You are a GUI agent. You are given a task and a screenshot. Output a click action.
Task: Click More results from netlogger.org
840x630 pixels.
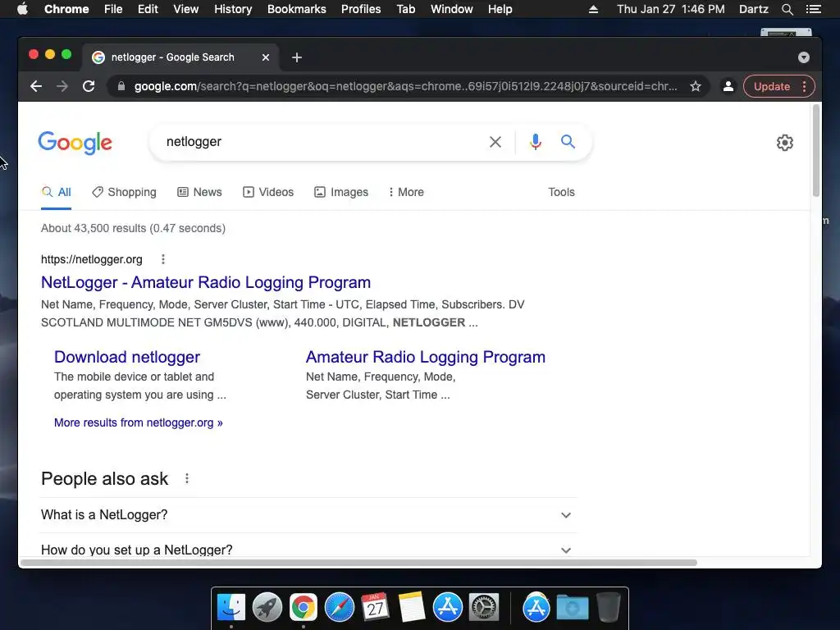(x=138, y=422)
